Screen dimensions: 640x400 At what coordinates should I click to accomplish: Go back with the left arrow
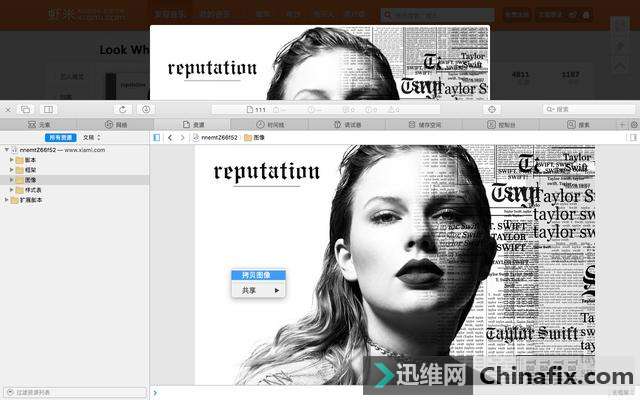(170, 138)
